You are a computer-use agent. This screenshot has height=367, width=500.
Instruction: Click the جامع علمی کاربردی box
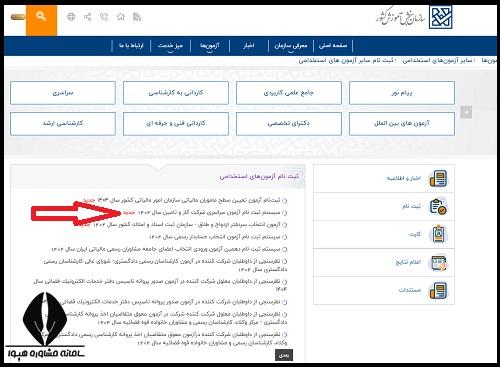[x=289, y=93]
